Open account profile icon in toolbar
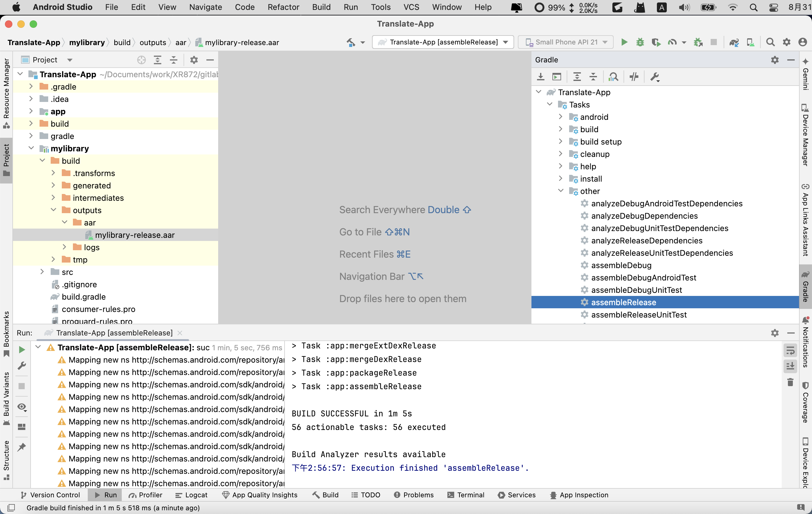The width and height of the screenshot is (812, 514). click(x=803, y=42)
